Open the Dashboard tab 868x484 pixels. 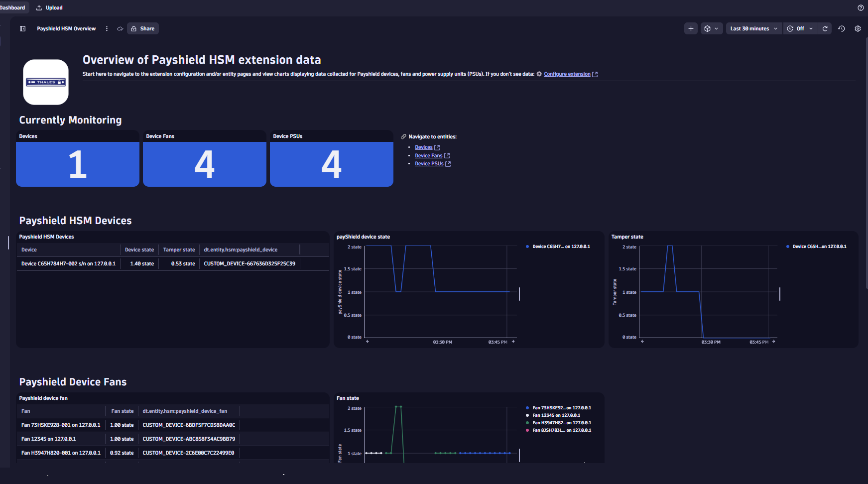pyautogui.click(x=13, y=7)
